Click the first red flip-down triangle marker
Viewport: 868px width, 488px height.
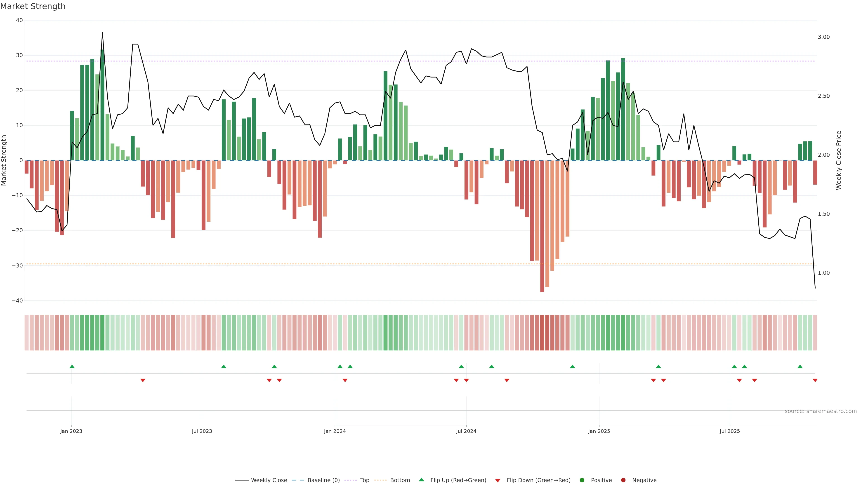click(143, 380)
